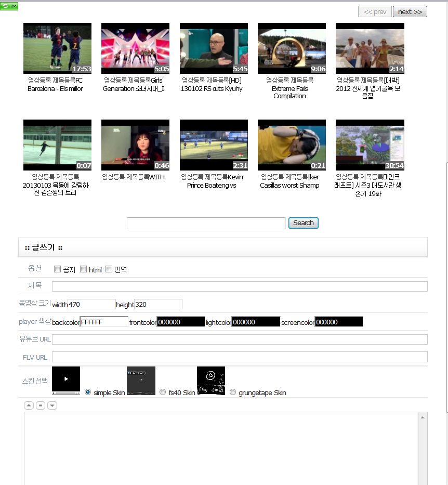Choose the grungetape Skin radio button

(x=233, y=392)
